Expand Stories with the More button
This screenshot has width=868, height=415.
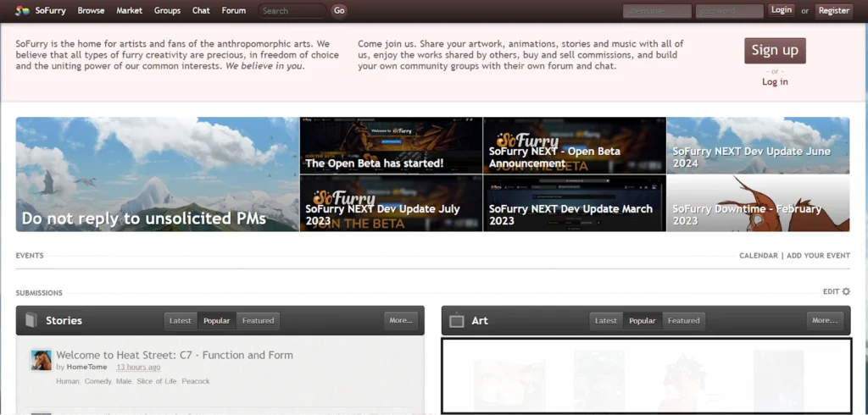coord(400,320)
